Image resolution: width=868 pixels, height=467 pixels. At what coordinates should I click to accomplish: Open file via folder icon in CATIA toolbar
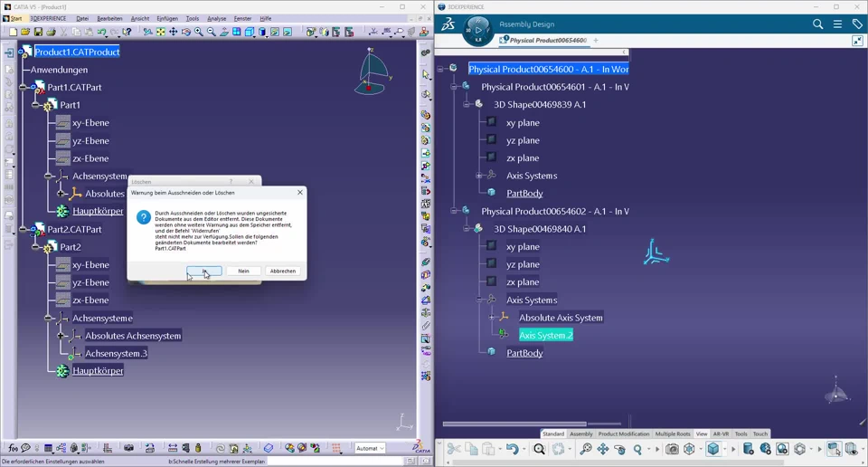25,33
